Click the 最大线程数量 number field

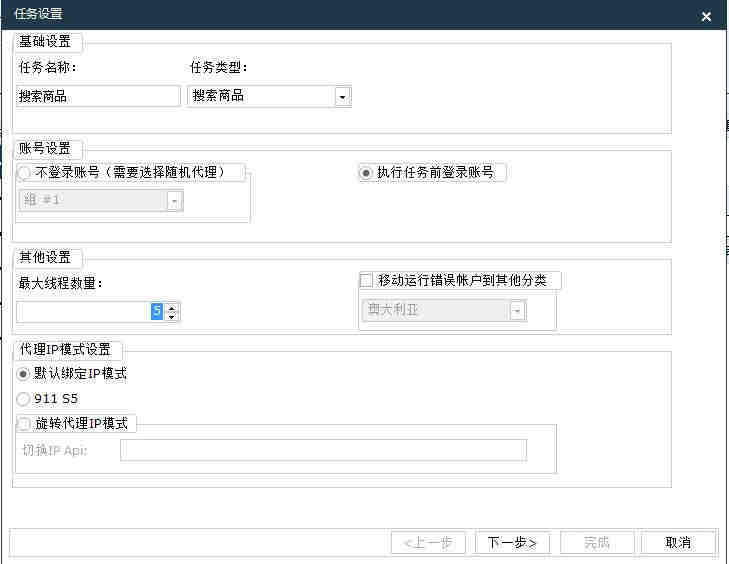pos(85,312)
